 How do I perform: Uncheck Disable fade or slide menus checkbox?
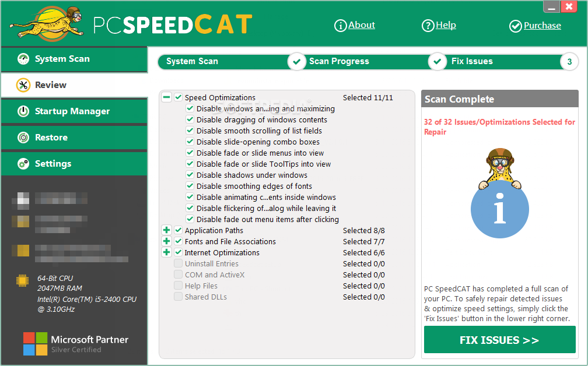pyautogui.click(x=190, y=153)
